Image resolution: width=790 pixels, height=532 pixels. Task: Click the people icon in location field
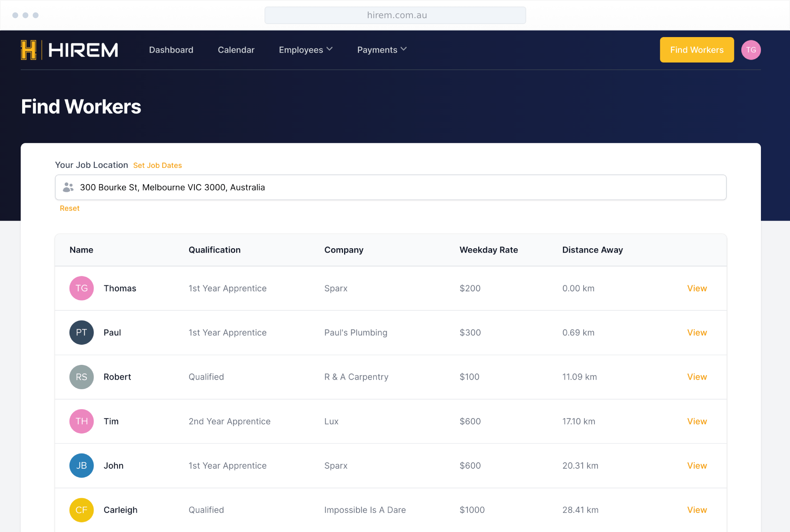(x=68, y=188)
